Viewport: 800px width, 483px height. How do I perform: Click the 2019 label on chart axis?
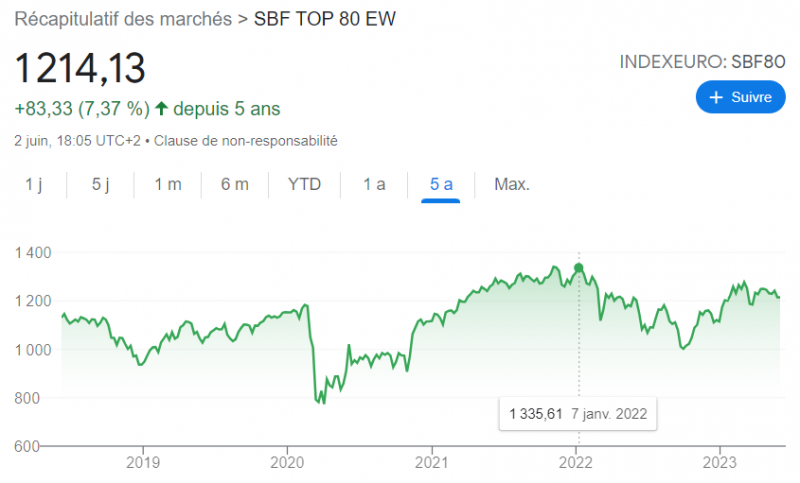(143, 463)
